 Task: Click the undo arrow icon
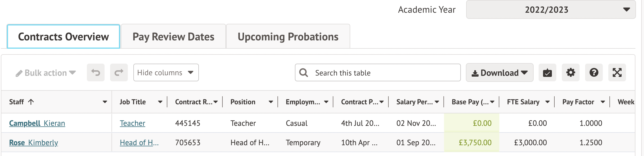96,73
